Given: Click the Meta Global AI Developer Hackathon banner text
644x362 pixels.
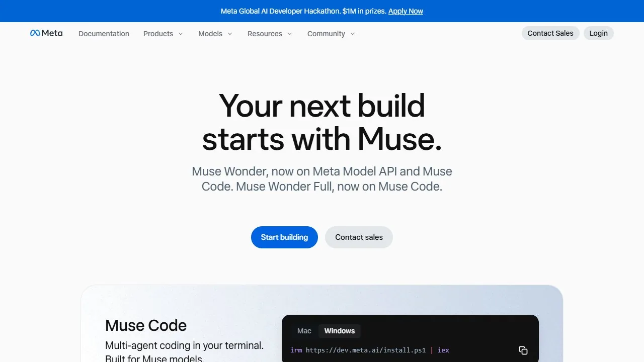Looking at the screenshot, I should coord(303,11).
